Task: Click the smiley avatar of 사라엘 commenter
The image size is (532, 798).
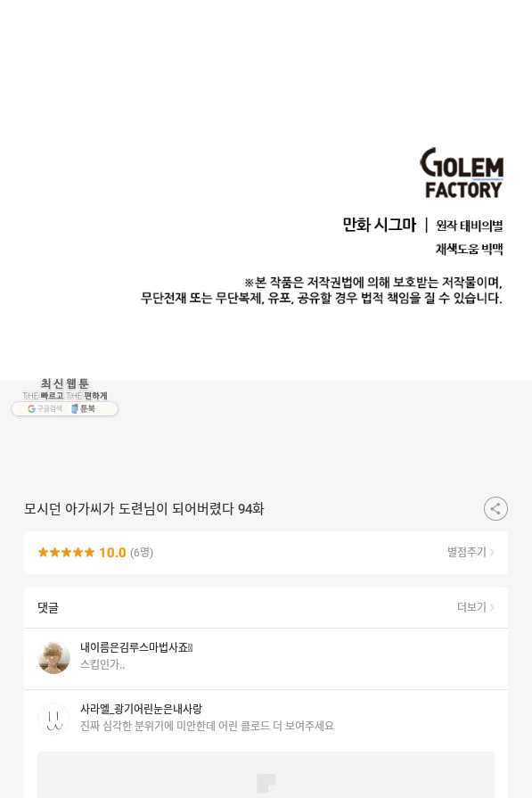Action: point(53,720)
